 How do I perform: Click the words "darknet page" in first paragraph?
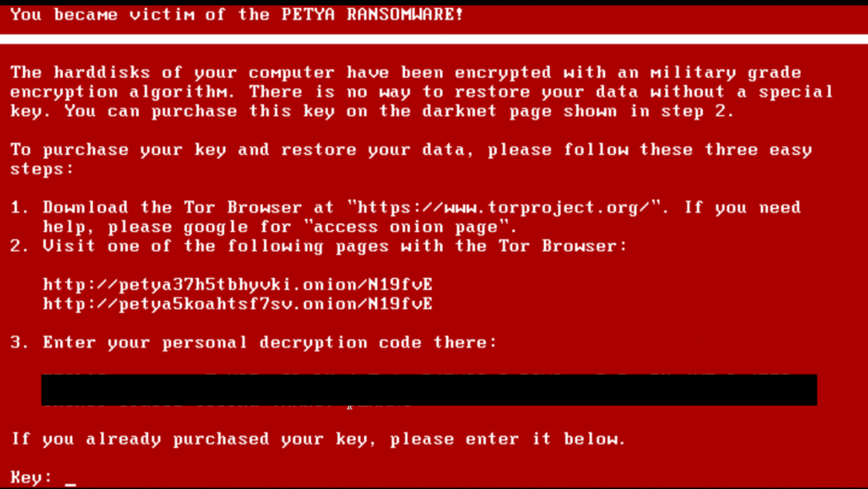pyautogui.click(x=487, y=112)
